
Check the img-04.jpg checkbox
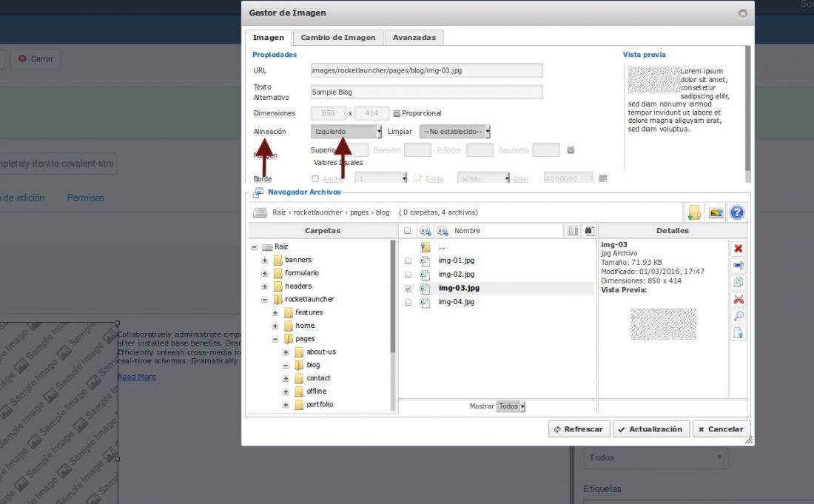point(408,302)
